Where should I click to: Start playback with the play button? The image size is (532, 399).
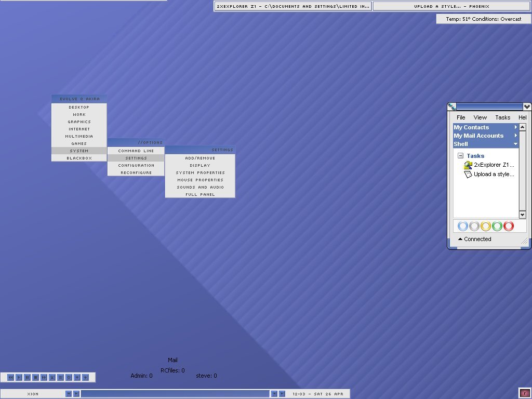[19, 377]
